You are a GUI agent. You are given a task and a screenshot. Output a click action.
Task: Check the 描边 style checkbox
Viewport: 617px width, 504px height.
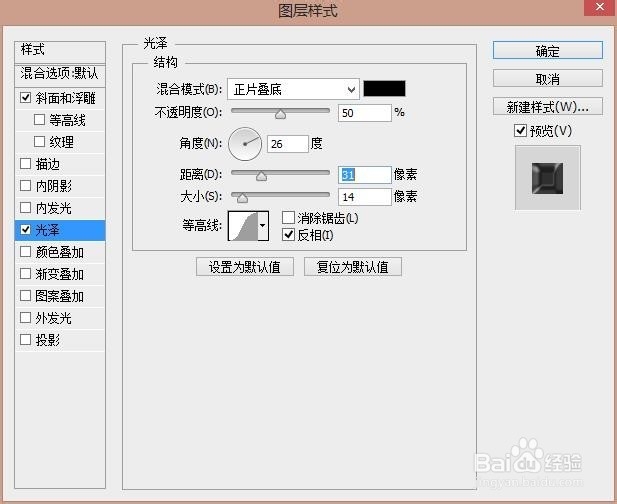[26, 163]
